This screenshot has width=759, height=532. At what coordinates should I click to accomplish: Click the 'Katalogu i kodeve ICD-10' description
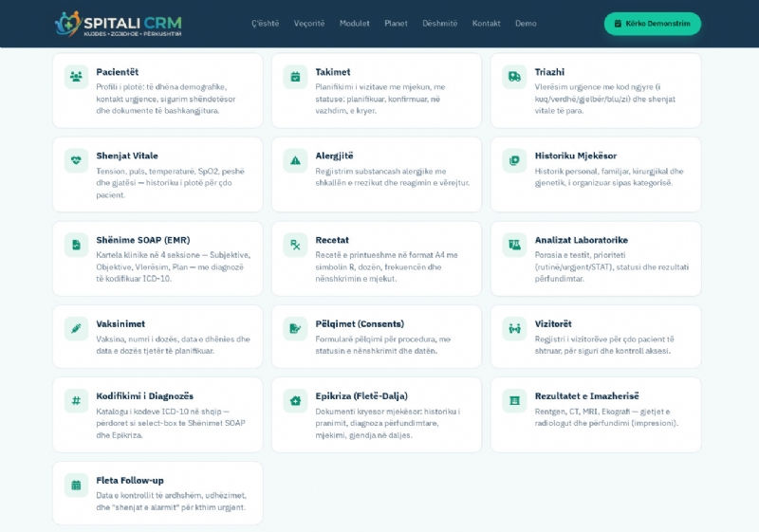[171, 423]
